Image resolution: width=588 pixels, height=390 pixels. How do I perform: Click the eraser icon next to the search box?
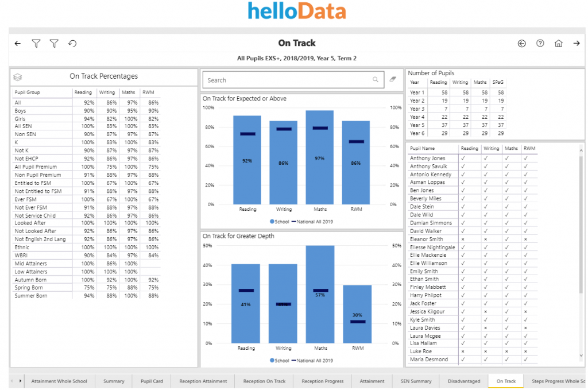[x=392, y=79]
